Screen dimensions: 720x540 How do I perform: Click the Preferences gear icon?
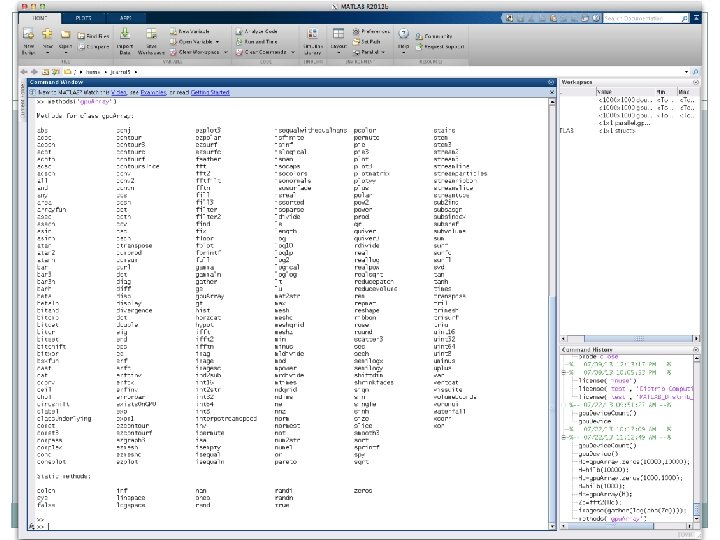(355, 32)
